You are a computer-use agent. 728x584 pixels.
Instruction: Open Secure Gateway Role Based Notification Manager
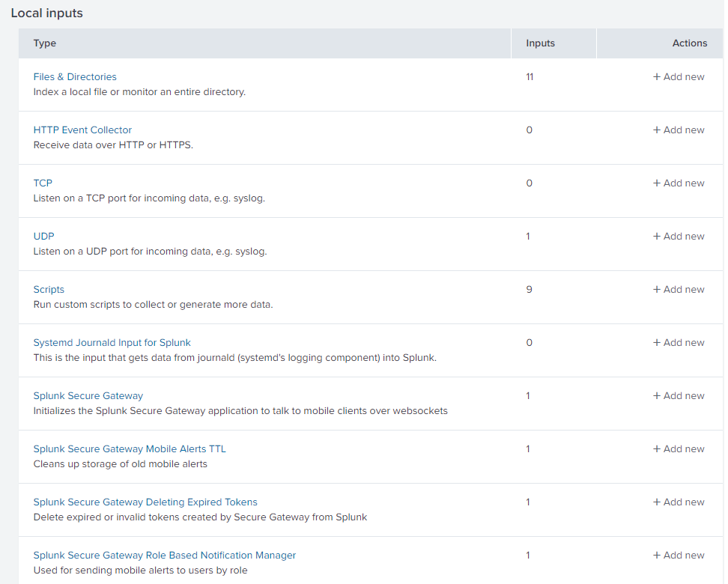tap(164, 555)
